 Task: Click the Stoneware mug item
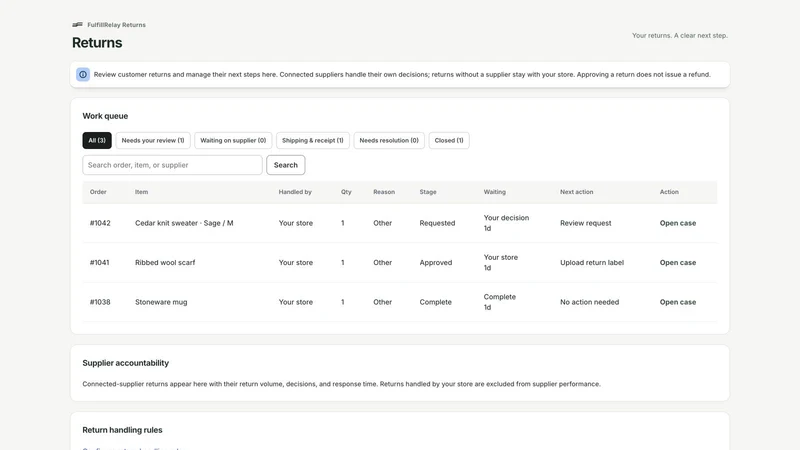tap(161, 302)
